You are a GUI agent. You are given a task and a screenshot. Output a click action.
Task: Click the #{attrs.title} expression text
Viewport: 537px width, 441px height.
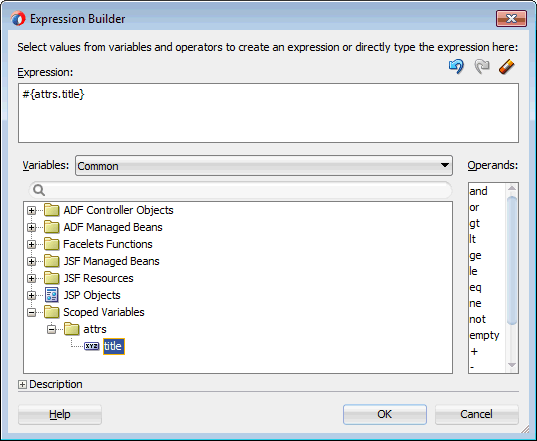click(53, 94)
